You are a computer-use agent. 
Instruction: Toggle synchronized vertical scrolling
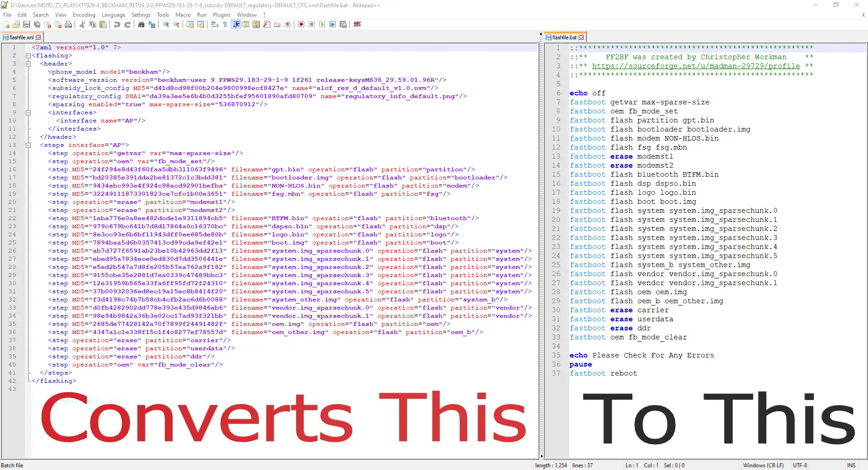(x=190, y=24)
